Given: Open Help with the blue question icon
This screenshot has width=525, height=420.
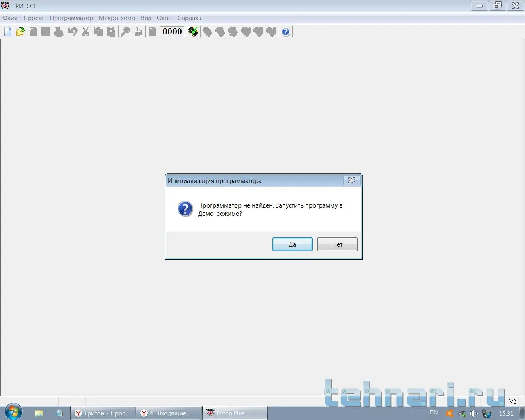Looking at the screenshot, I should coord(286,32).
